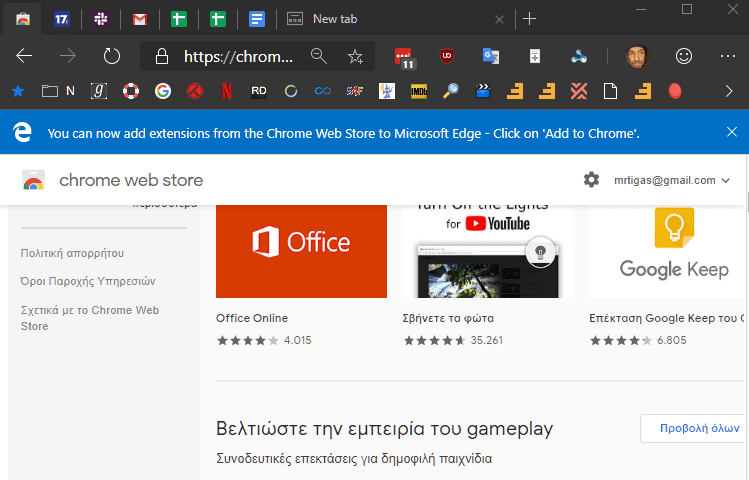Image resolution: width=749 pixels, height=480 pixels.
Task: Show more favorites bar items
Action: click(728, 91)
